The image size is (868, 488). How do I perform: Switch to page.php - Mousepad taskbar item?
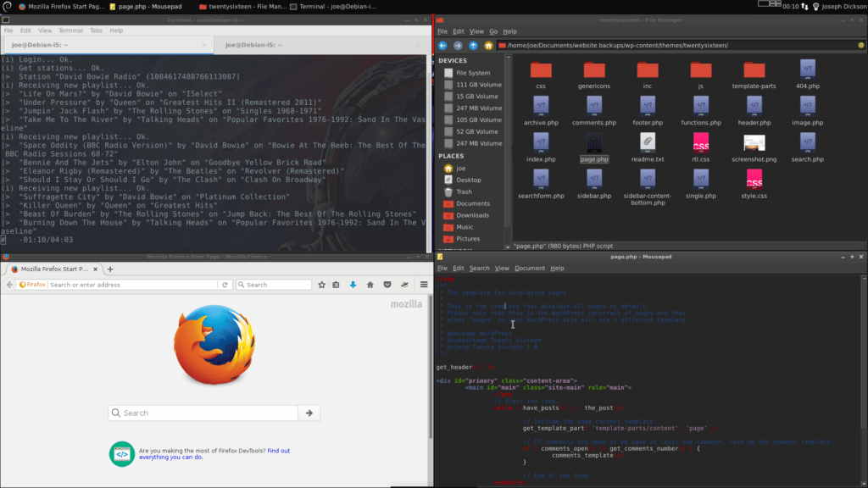coord(146,7)
